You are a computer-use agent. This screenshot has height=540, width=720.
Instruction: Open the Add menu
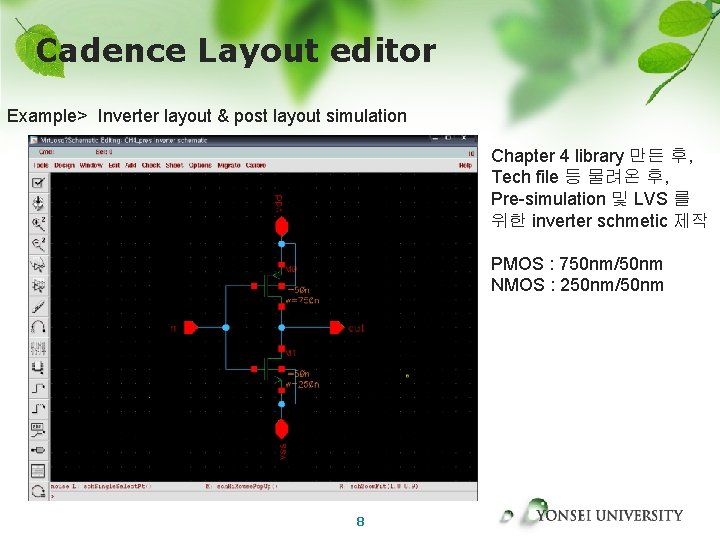tap(131, 165)
